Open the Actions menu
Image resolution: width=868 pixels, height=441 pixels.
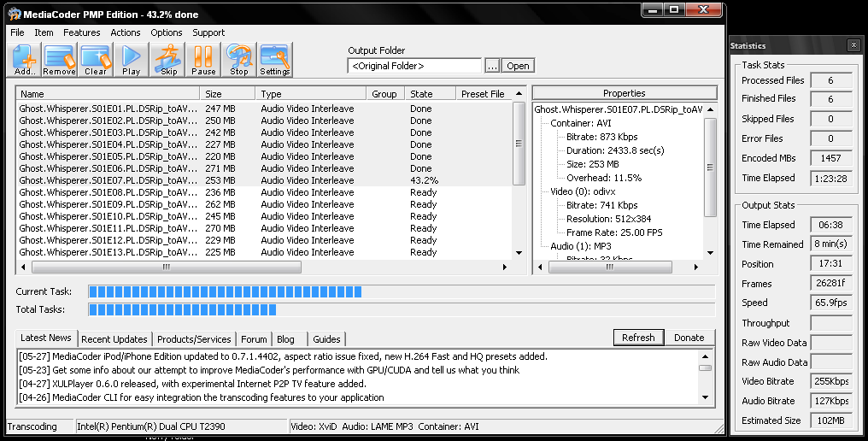pyautogui.click(x=125, y=32)
